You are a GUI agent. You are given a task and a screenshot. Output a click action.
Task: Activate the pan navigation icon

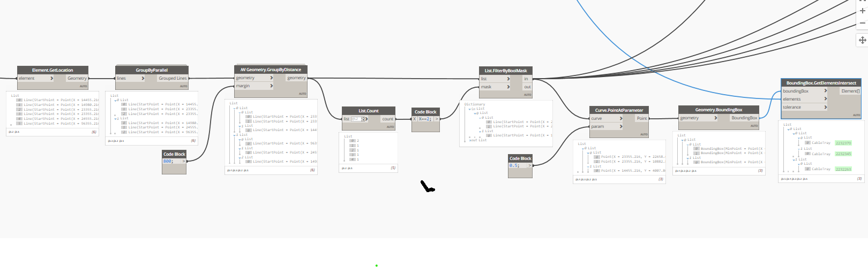(x=862, y=40)
